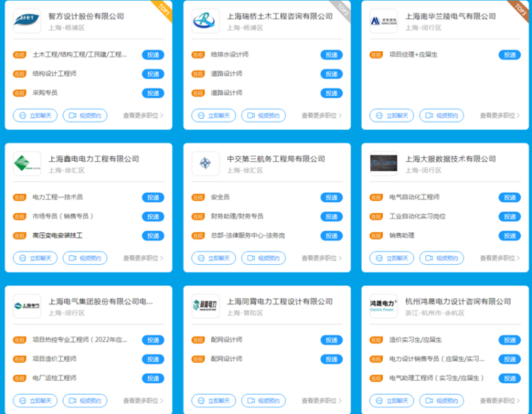Screen dimensions: 532x414
Task: Open 高压变电安装技工 job listing
Action: pyautogui.click(x=57, y=236)
